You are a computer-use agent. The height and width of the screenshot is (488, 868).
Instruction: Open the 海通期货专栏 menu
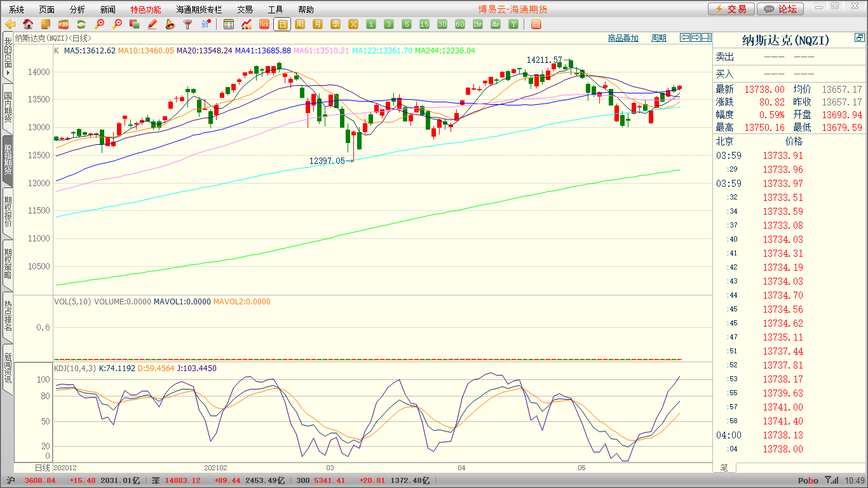(x=200, y=10)
